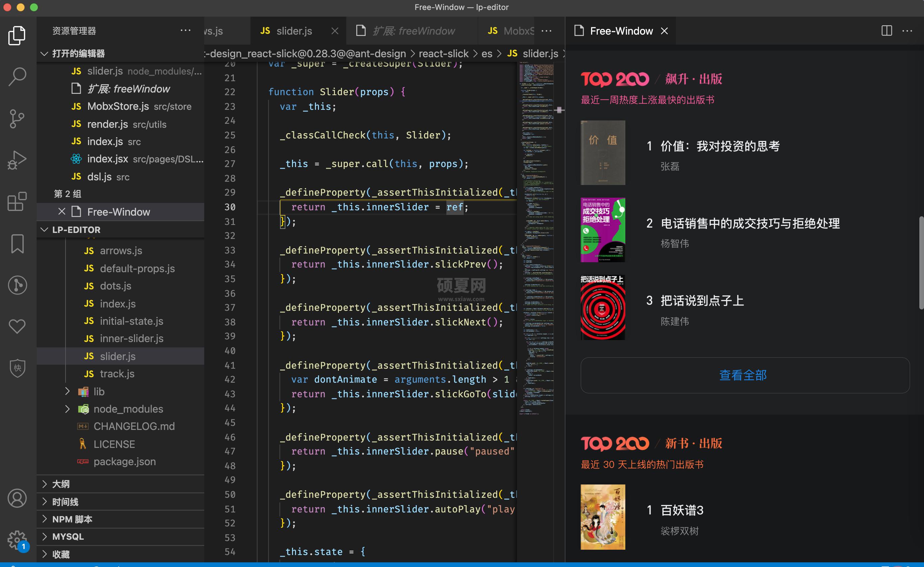Open editor group more actions ellipsis
924x567 pixels.
point(546,31)
